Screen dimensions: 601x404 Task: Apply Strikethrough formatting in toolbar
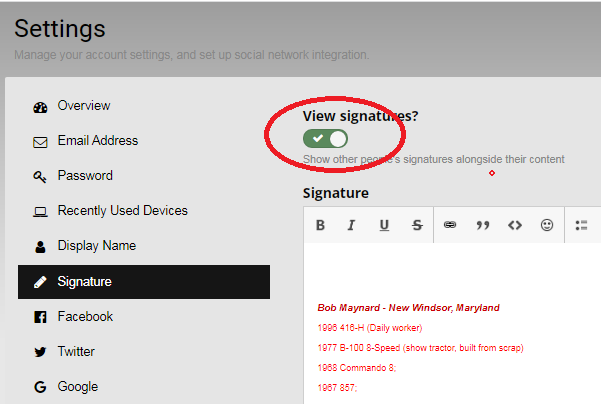[417, 225]
